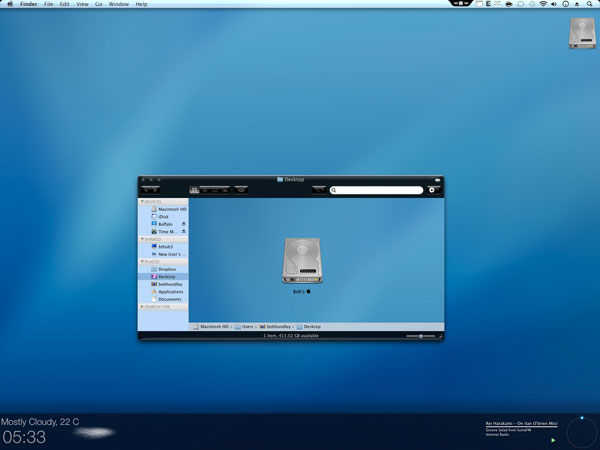Screen dimensions: 600x450
Task: Click the Finder search field
Action: [x=377, y=190]
